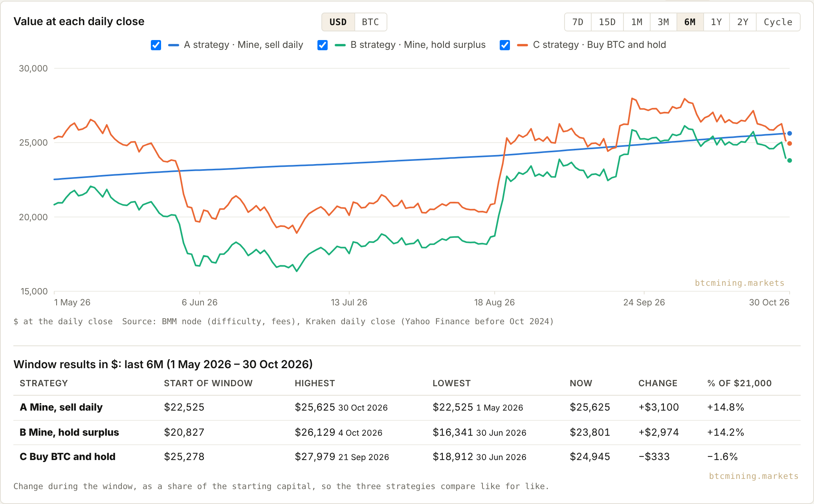Image resolution: width=814 pixels, height=504 pixels.
Task: Click the orange C strategy legend line
Action: (522, 45)
